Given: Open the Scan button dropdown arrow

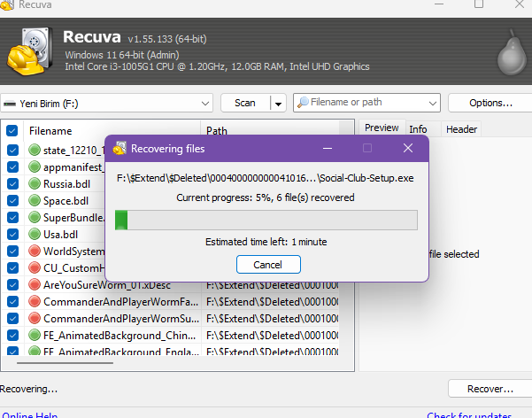Looking at the screenshot, I should [x=278, y=104].
